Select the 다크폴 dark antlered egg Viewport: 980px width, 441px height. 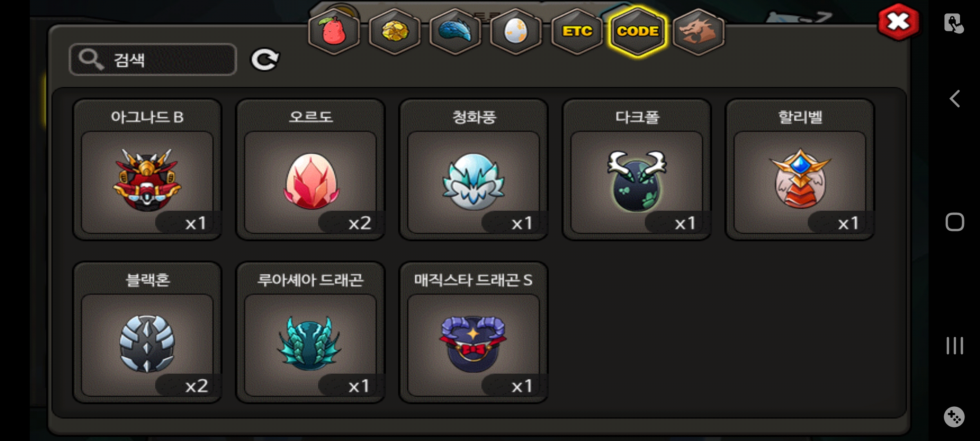tap(637, 169)
